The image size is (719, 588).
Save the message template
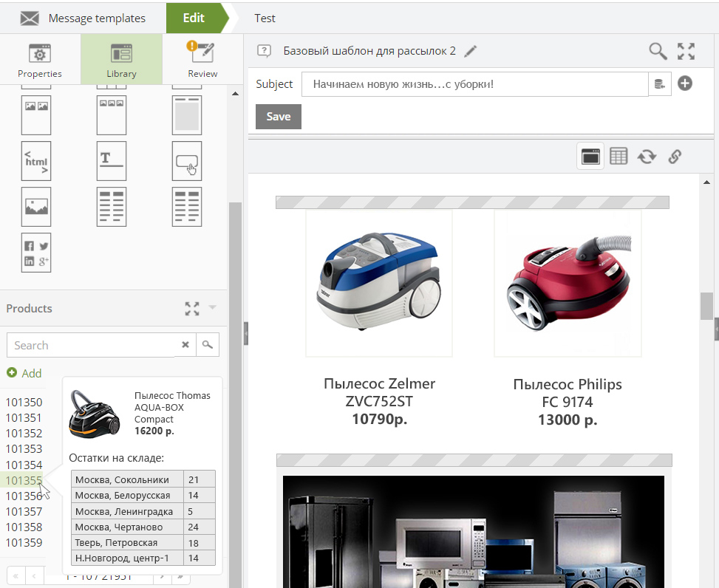pos(279,117)
